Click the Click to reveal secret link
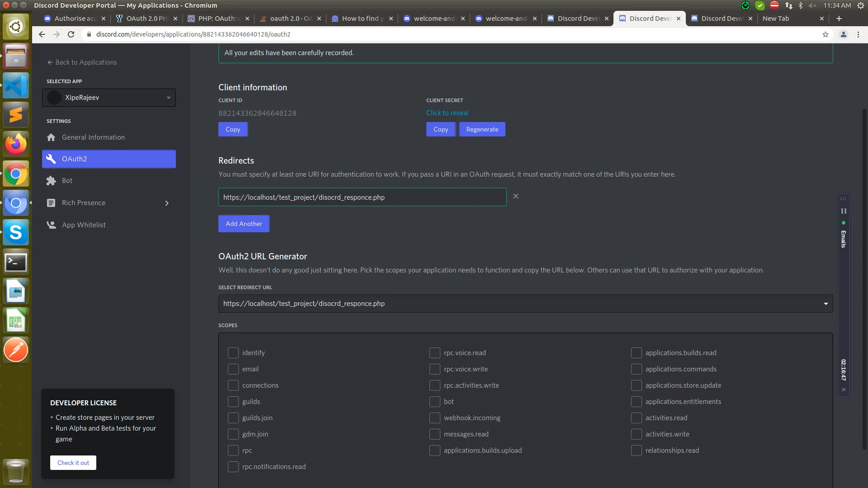Screen dimensions: 868x488 click(x=447, y=113)
